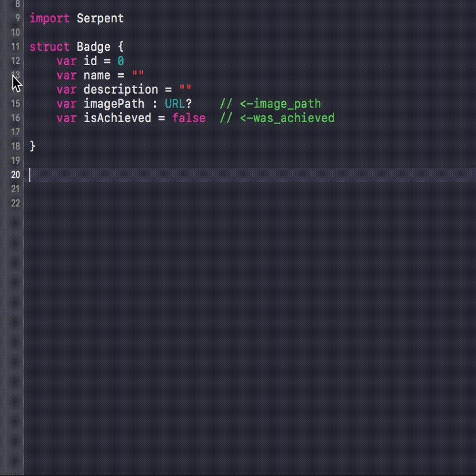Click the 'isAchieved' variable
Image resolution: width=476 pixels, height=476 pixels.
click(x=117, y=118)
